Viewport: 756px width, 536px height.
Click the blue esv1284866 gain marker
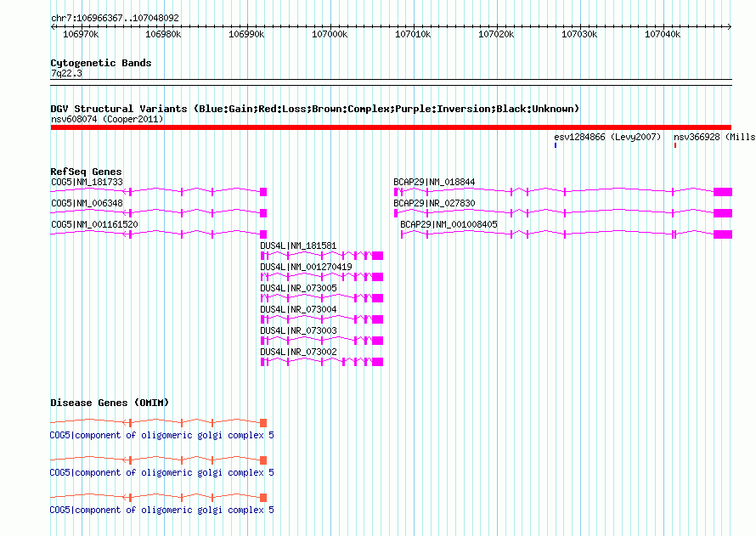(x=556, y=145)
